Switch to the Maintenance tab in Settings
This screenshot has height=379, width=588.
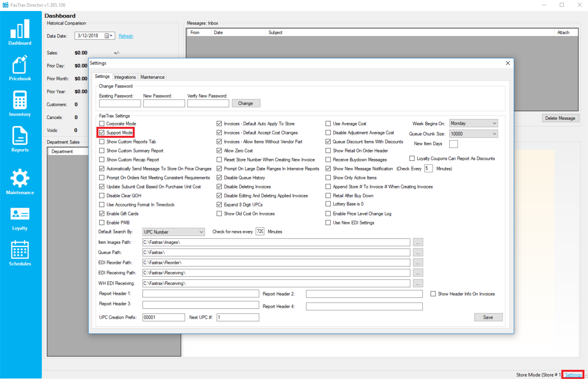[153, 77]
